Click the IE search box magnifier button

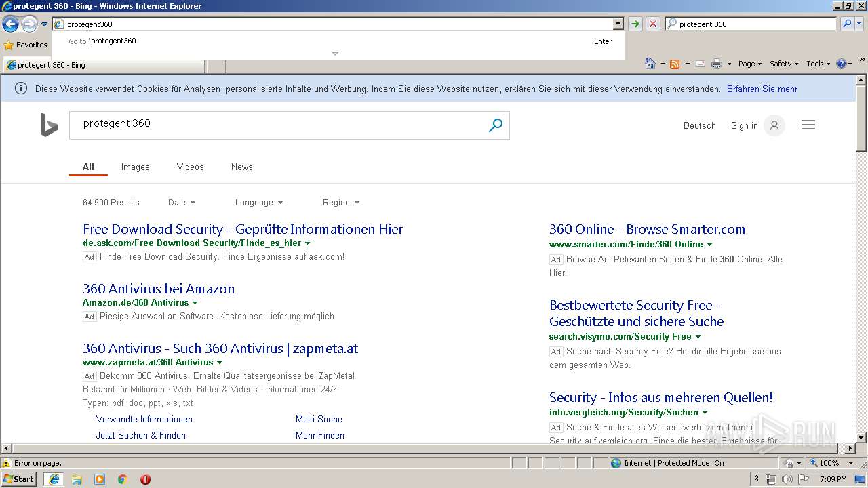[846, 24]
